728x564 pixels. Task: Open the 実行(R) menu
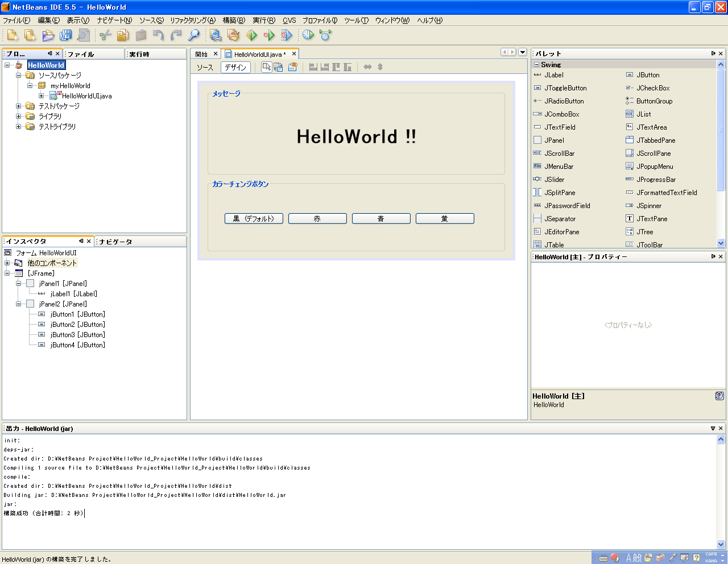[264, 20]
